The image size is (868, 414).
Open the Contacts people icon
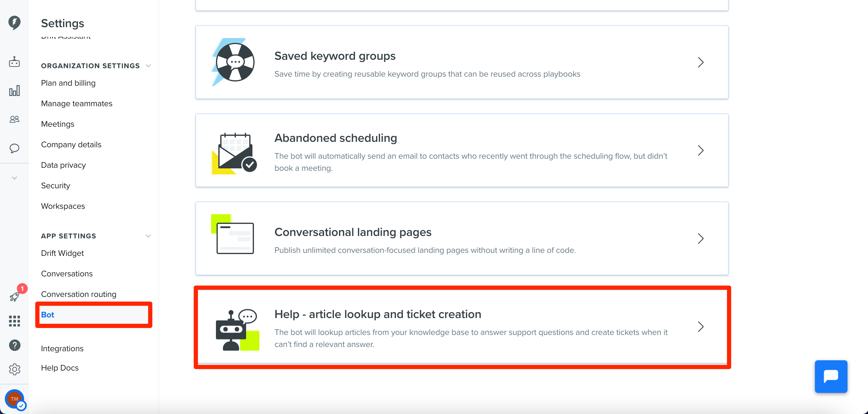pos(14,119)
